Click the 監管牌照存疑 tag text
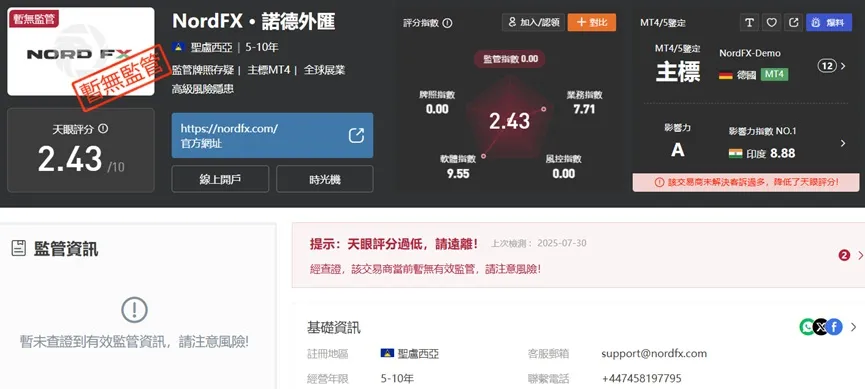Viewport: 865px width, 389px height. (203, 70)
